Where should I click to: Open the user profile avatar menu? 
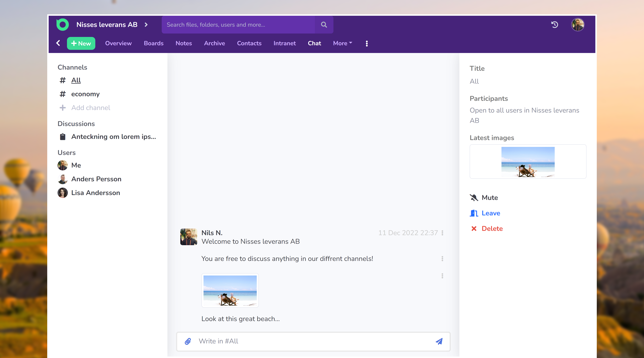coord(577,24)
